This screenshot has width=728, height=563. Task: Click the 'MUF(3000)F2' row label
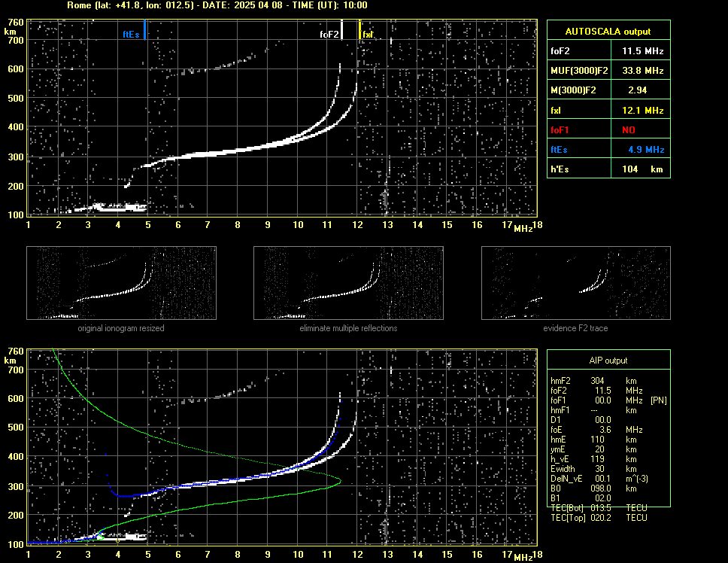579,71
